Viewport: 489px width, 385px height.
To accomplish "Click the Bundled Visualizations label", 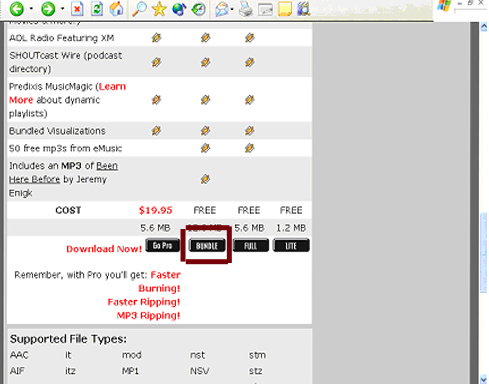I will pos(57,131).
